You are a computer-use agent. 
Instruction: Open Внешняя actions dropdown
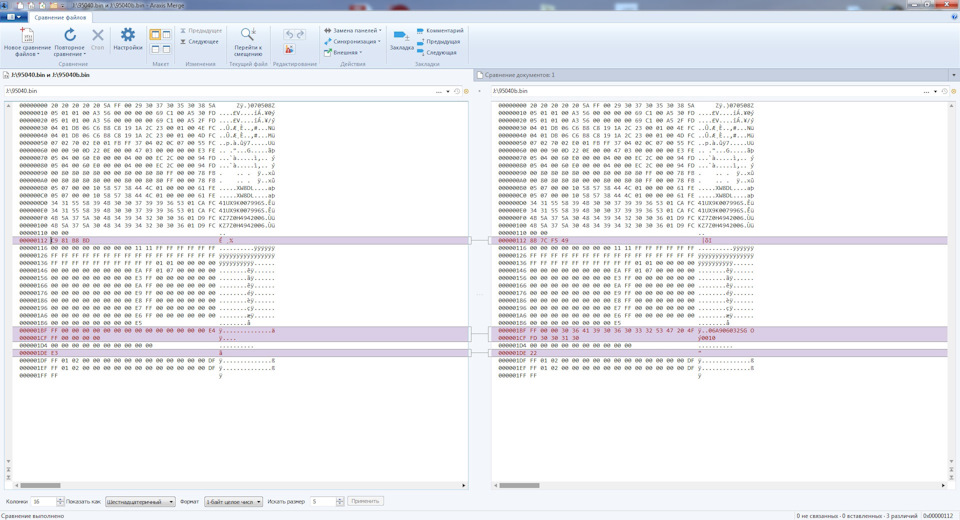(x=343, y=53)
